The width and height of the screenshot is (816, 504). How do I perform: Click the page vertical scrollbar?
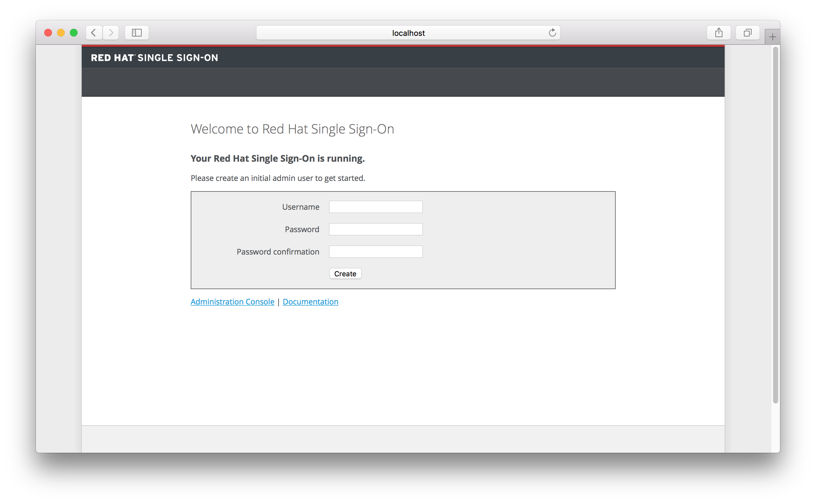(x=775, y=225)
